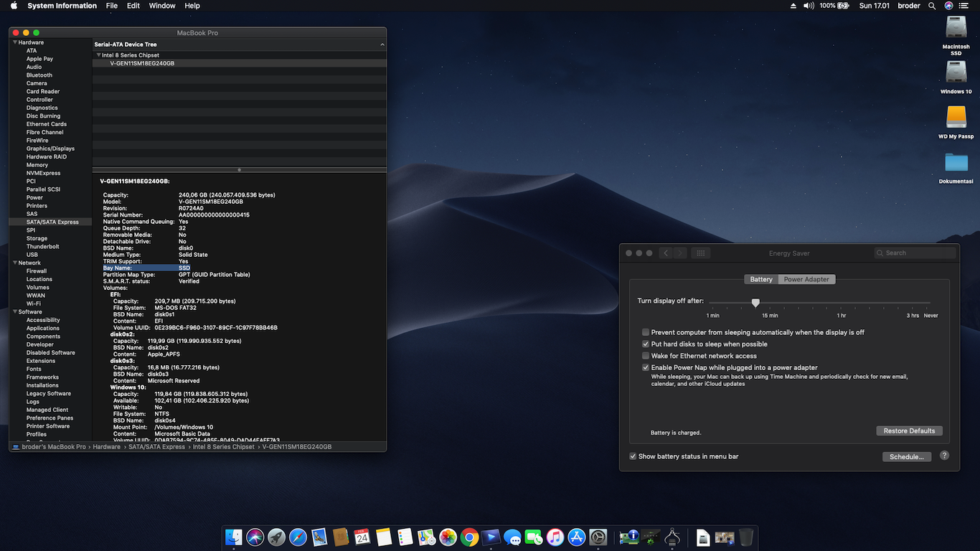Open Photos from the Dock

[x=448, y=537]
